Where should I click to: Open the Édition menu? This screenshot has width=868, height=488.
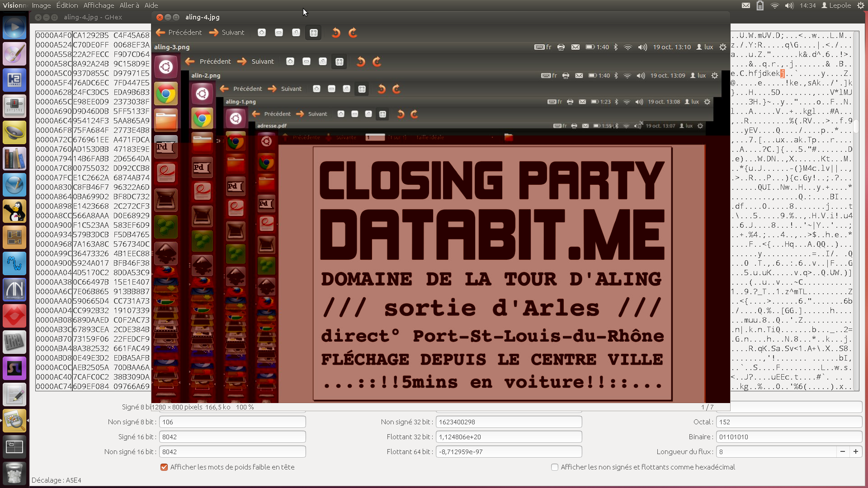coord(67,5)
